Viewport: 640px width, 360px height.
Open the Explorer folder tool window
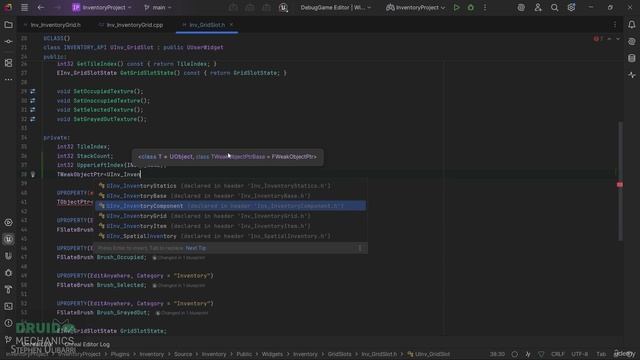(8, 25)
